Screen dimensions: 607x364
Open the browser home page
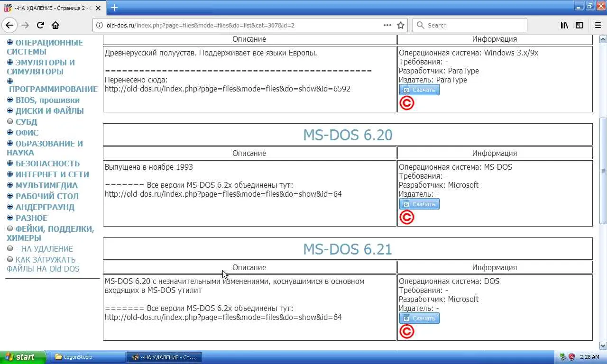(55, 25)
